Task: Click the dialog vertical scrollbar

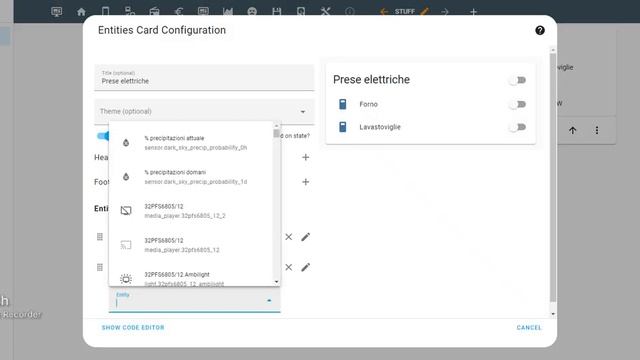Action: point(553,178)
